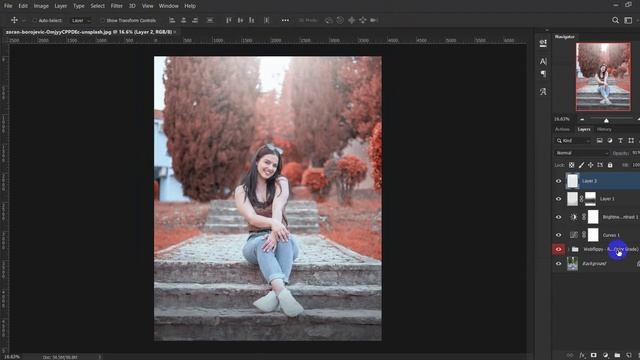Click the Navigator preview thumbnail
The width and height of the screenshot is (640, 360).
click(603, 77)
